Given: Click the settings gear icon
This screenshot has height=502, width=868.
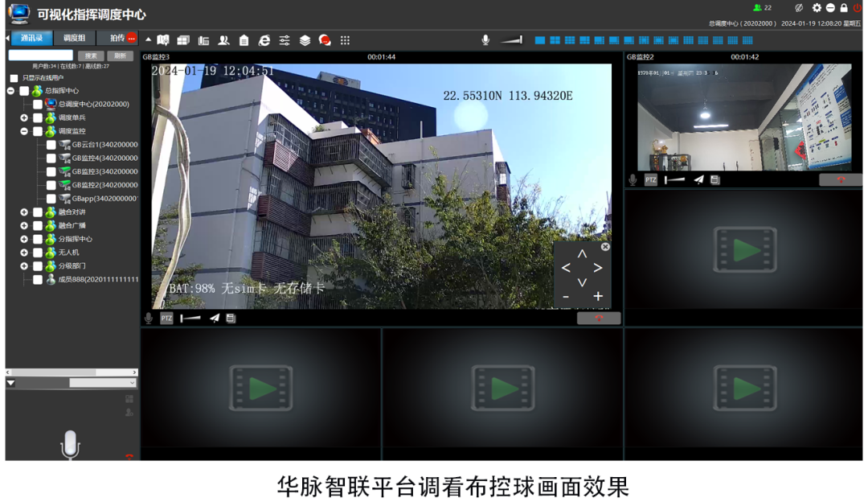Looking at the screenshot, I should (817, 8).
